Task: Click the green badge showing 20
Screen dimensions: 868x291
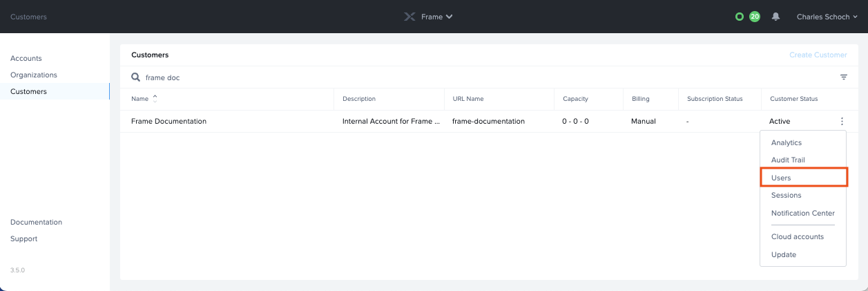Action: 755,17
